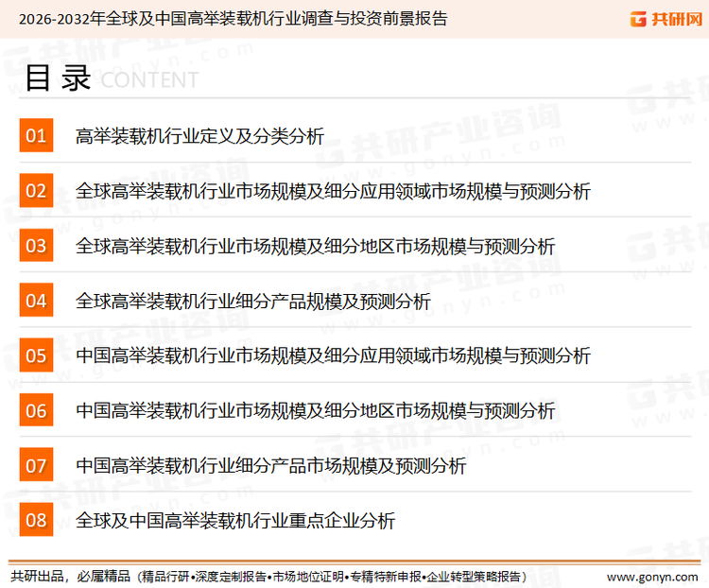Select the orange 04 chapter badge
This screenshot has height=588, width=709.
[x=36, y=300]
